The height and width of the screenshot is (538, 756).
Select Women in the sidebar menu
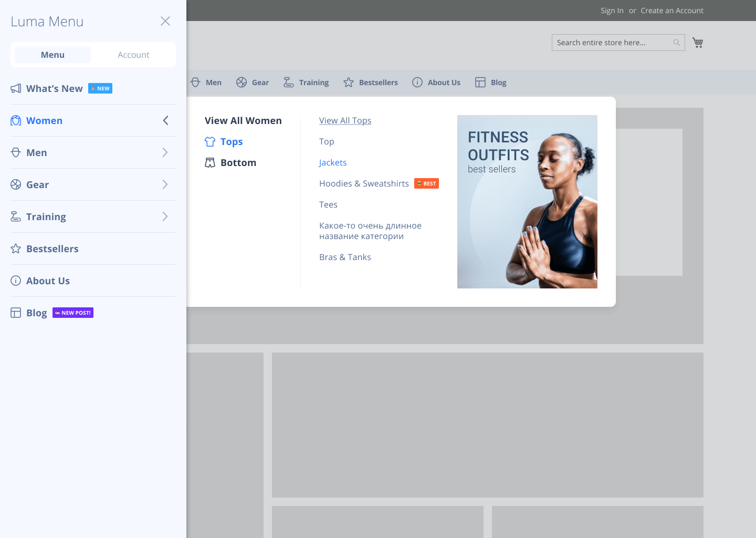tap(45, 120)
